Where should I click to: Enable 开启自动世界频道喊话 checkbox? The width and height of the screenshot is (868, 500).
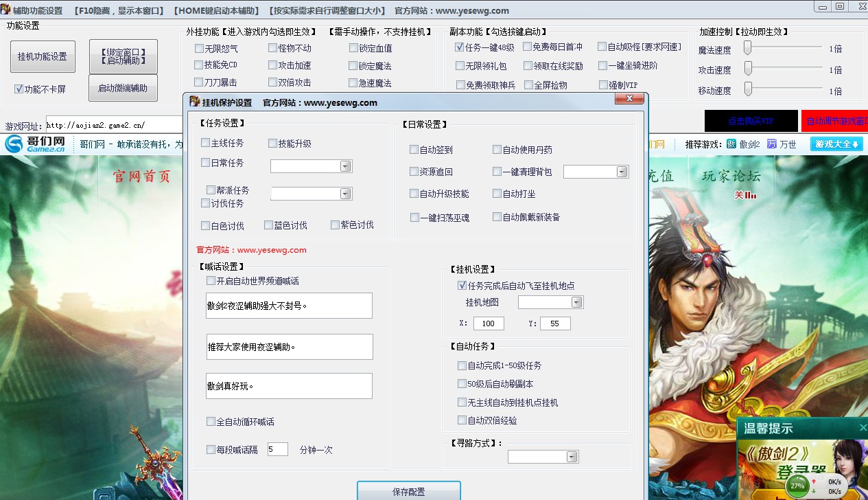tap(211, 281)
